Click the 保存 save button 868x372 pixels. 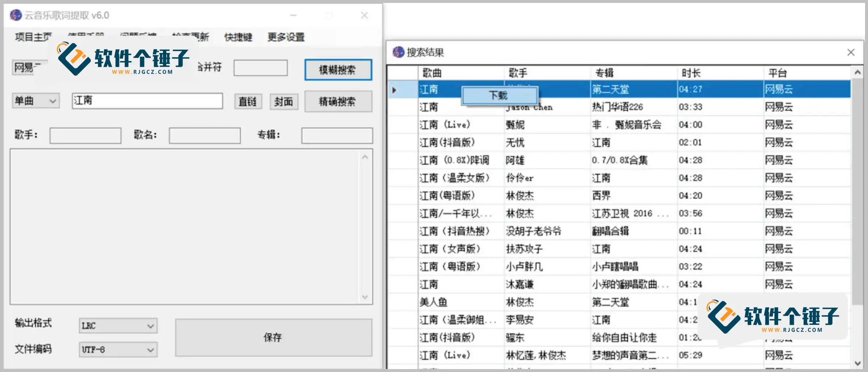point(273,338)
